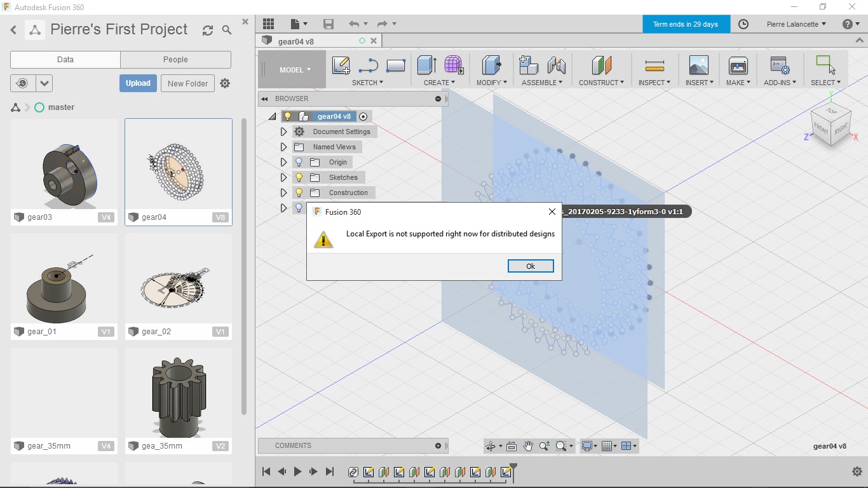
Task: Expand the Sketches folder node
Action: 283,177
